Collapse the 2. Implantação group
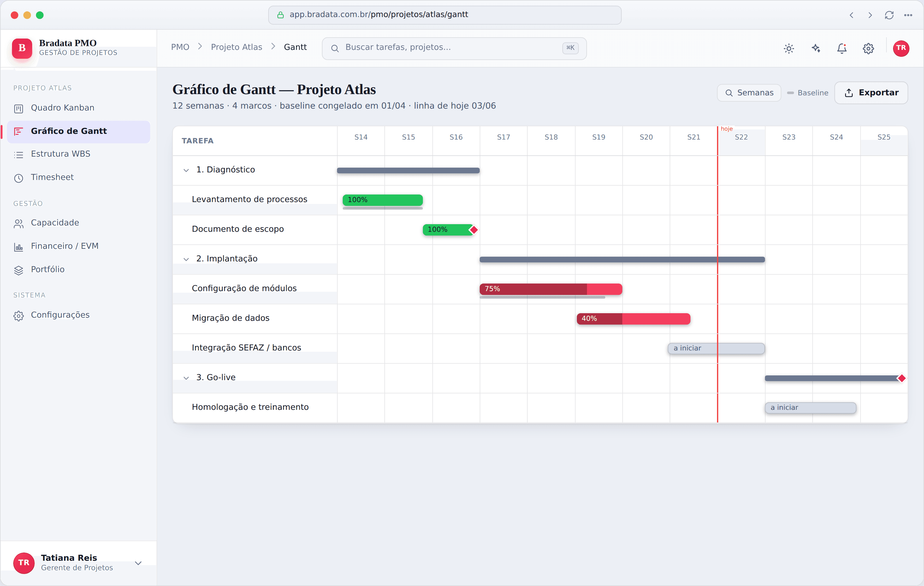 pos(186,259)
